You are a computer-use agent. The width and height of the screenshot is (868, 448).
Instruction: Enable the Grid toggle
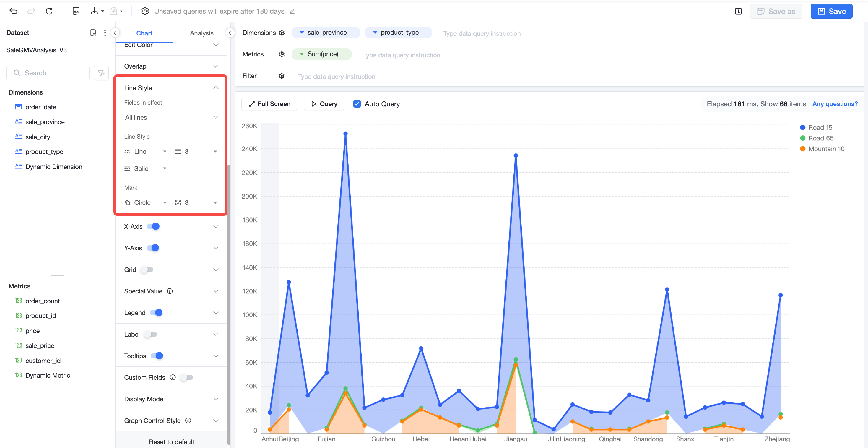pyautogui.click(x=147, y=269)
